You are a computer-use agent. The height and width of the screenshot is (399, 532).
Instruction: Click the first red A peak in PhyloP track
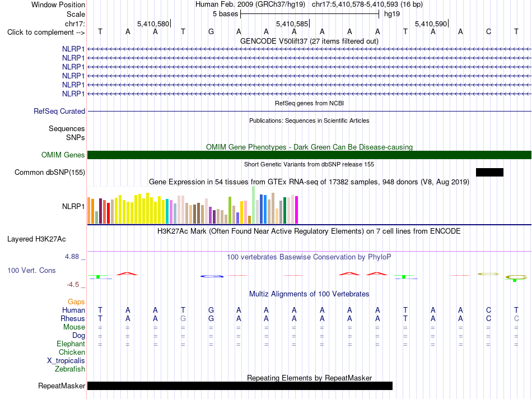point(127,273)
